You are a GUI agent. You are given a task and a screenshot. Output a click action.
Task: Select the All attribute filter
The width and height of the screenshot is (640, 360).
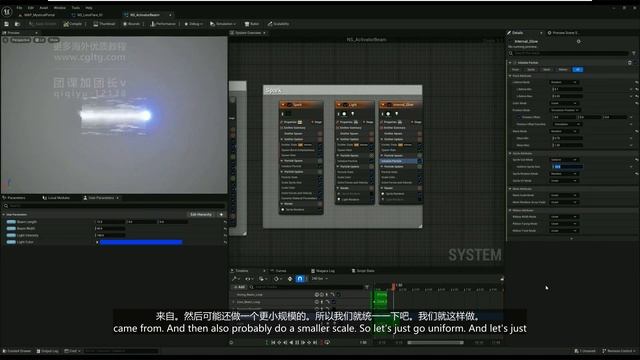(578, 70)
